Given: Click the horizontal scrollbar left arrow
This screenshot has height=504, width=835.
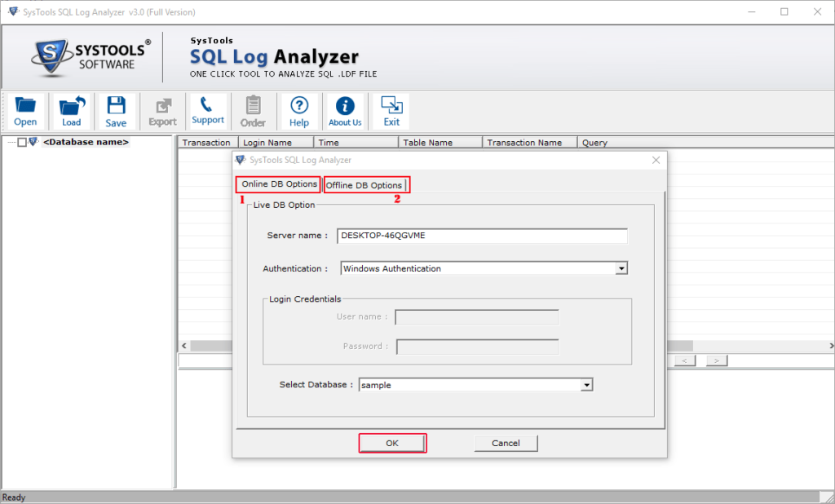Looking at the screenshot, I should 184,346.
